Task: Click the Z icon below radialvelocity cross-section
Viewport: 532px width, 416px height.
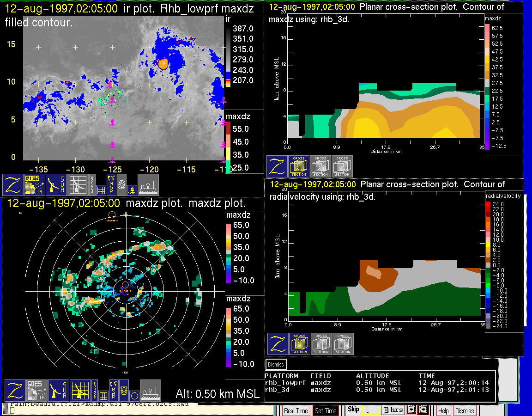Action: pos(278,344)
